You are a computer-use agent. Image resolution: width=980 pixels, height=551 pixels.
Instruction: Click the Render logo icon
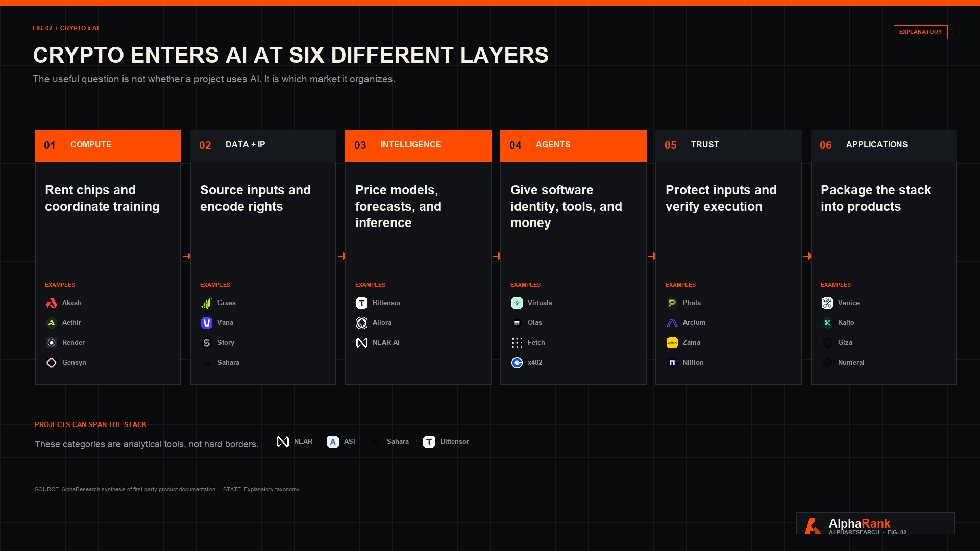point(52,343)
